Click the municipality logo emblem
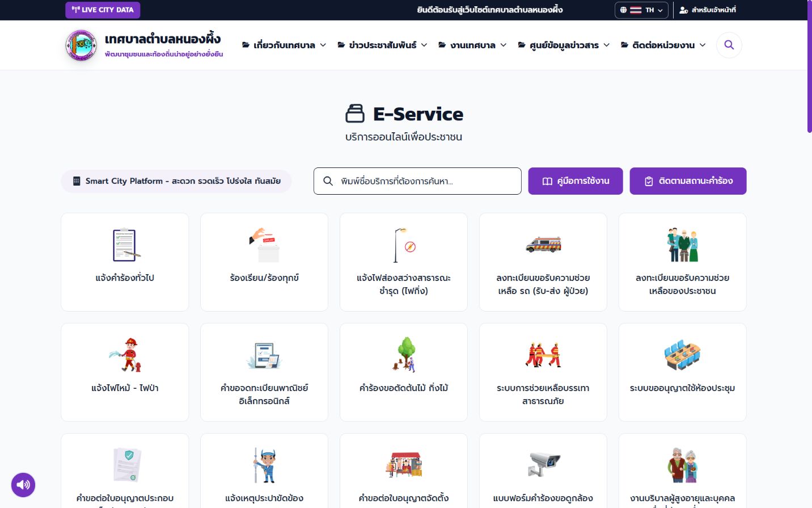 pos(81,45)
